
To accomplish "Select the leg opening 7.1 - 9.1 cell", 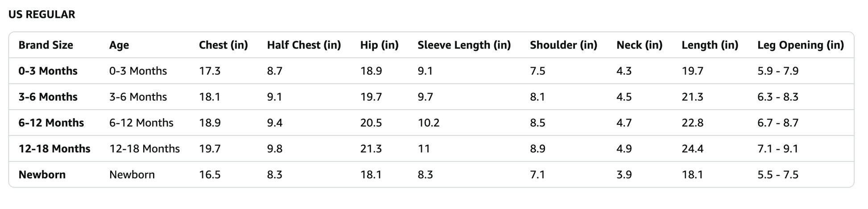I will tap(778, 148).
